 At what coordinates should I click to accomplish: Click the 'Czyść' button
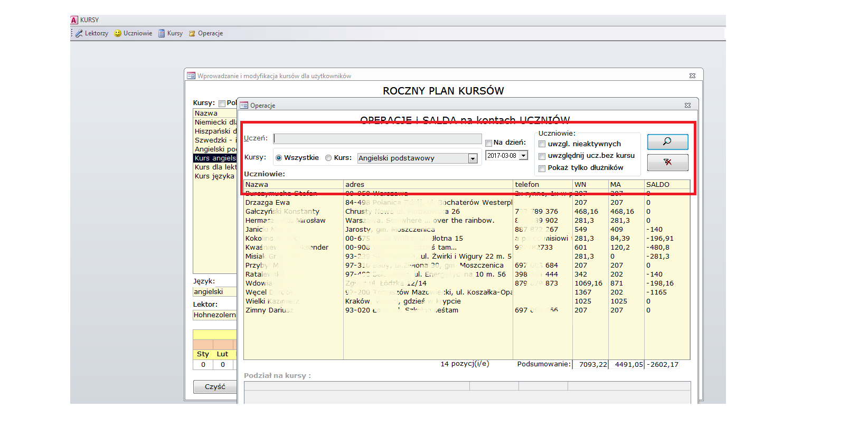[x=215, y=387]
